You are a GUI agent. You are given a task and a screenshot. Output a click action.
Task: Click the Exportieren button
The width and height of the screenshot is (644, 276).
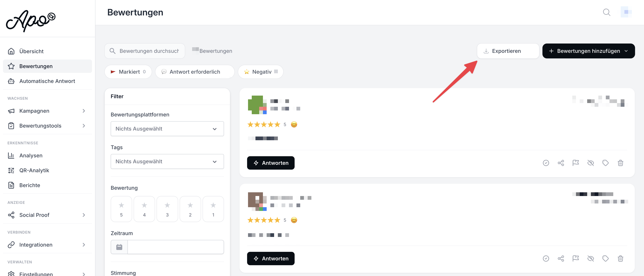point(507,51)
